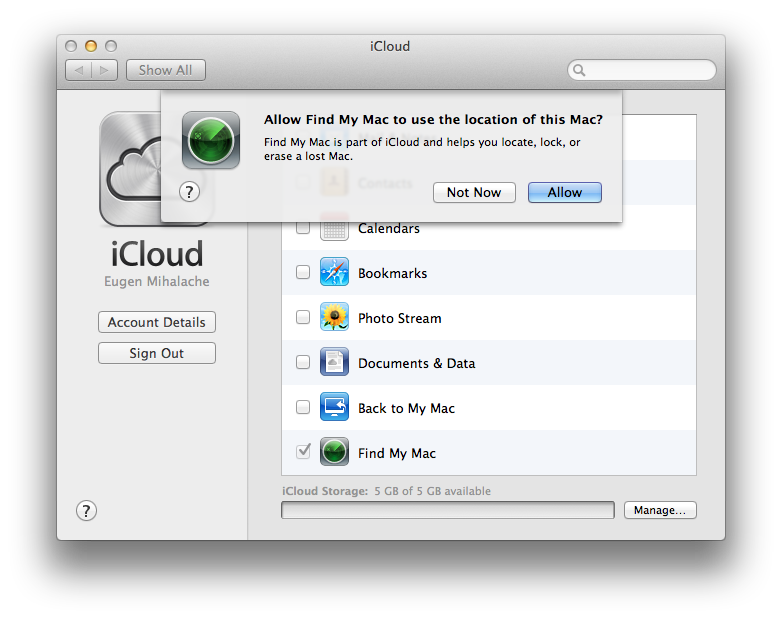Click the iCloud storage usage bar
Viewport: 782px width, 619px height.
447,510
